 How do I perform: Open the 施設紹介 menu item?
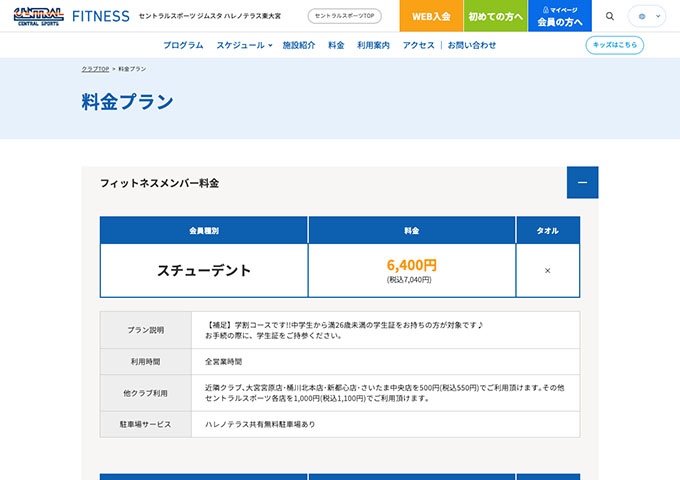pos(299,46)
